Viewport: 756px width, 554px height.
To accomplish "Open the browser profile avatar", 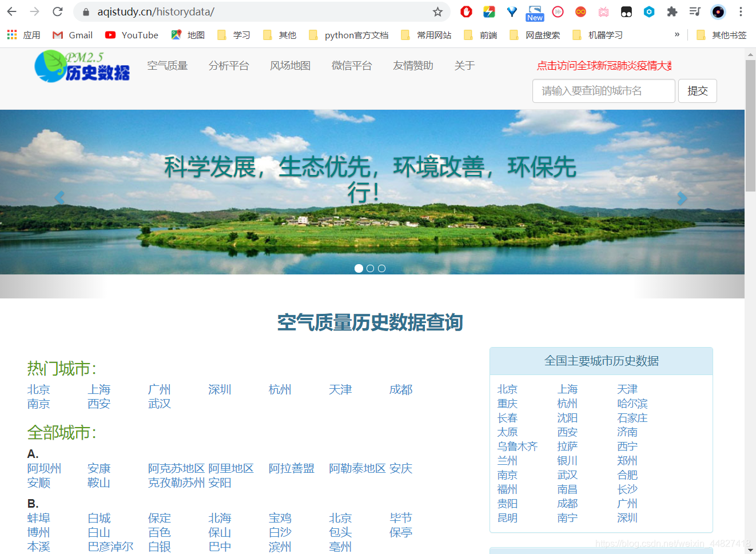I will click(x=718, y=11).
